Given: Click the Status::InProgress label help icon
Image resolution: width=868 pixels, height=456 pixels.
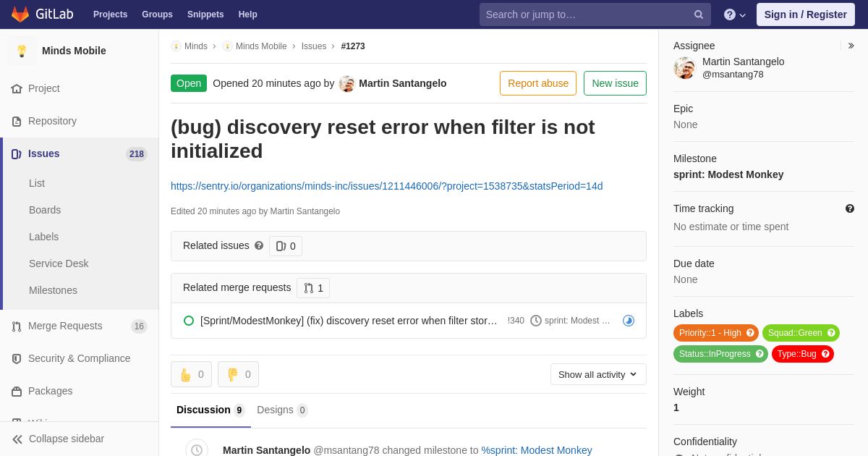Looking at the screenshot, I should coord(759,354).
